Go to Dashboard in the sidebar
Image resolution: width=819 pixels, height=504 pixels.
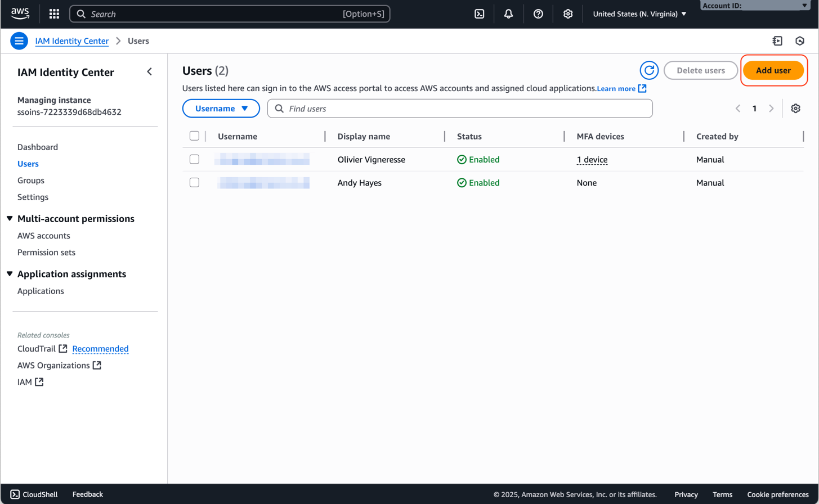coord(38,147)
